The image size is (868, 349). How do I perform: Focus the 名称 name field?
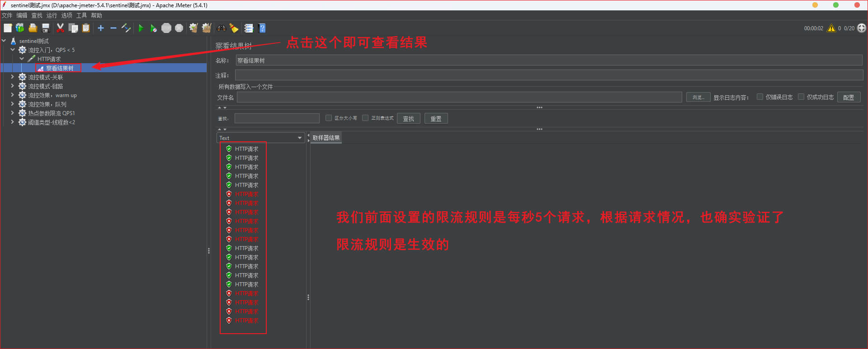coord(549,60)
